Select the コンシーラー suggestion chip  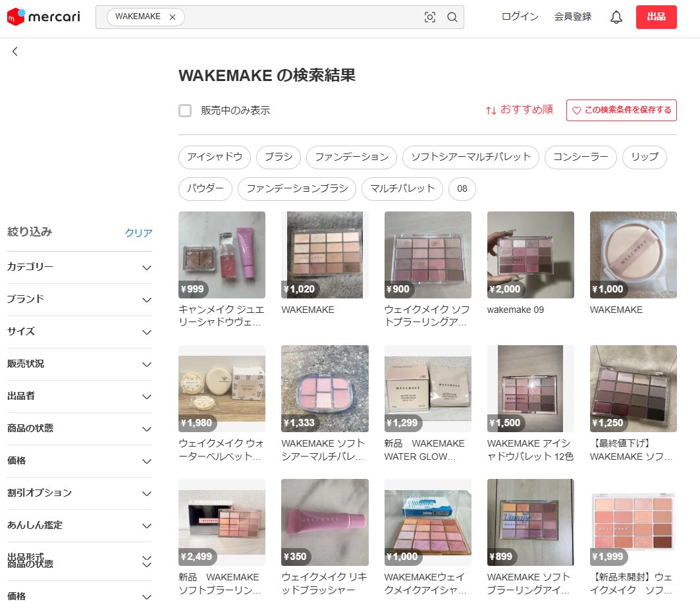(x=581, y=157)
